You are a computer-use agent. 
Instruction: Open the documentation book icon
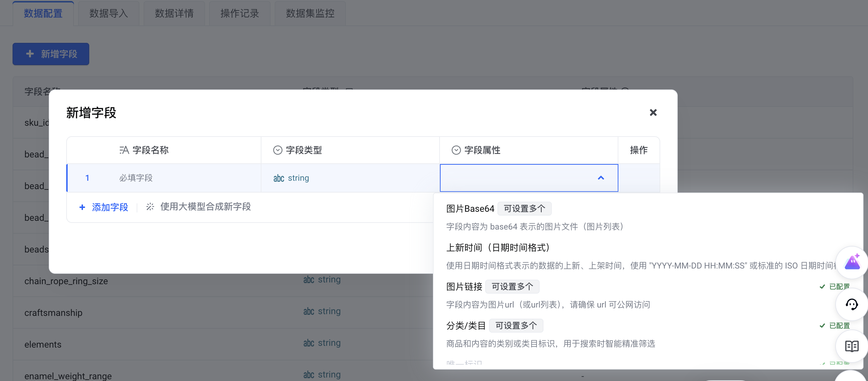(x=852, y=346)
